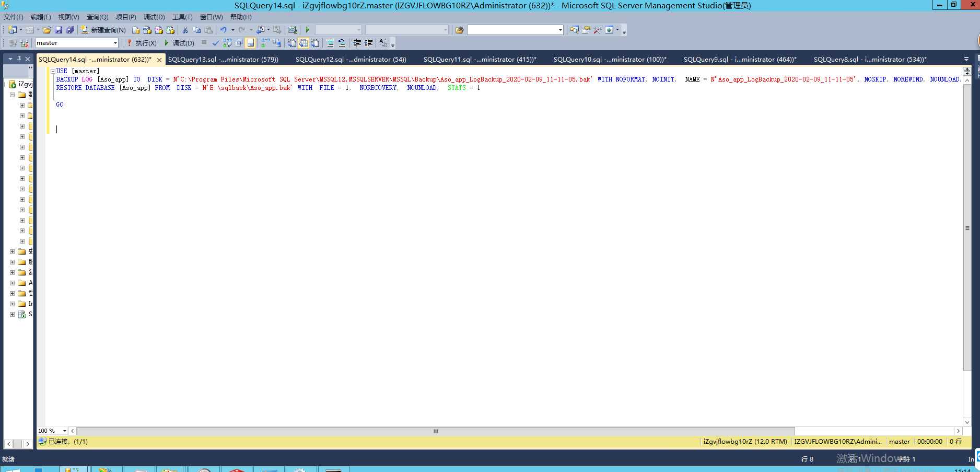
Task: Click the New Project icon
Action: (12, 30)
